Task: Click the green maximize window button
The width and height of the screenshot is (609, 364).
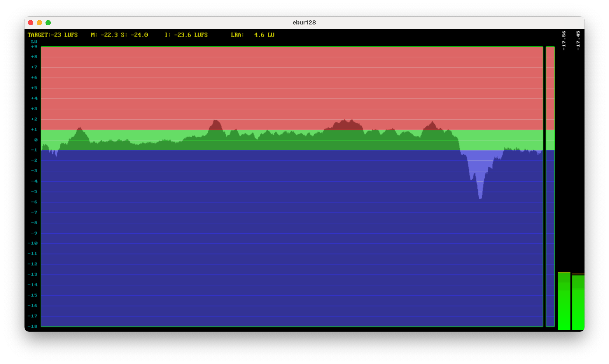Action: [x=48, y=23]
